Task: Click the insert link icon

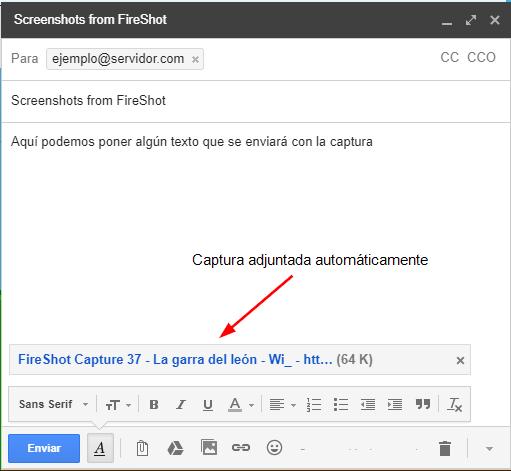Action: coord(241,447)
